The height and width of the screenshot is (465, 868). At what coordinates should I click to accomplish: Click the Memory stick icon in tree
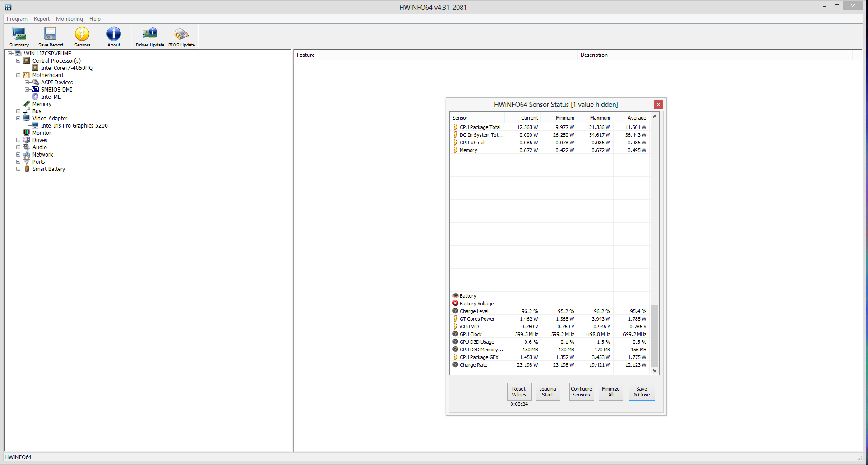27,104
